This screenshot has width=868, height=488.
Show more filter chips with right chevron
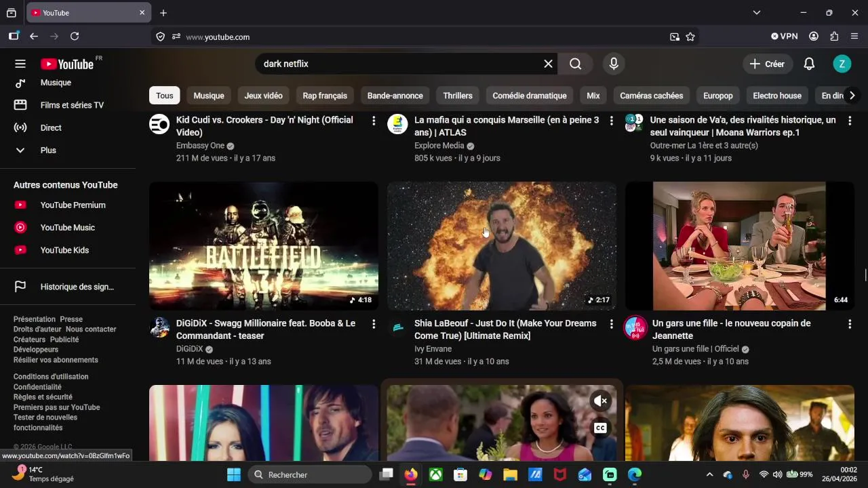852,96
